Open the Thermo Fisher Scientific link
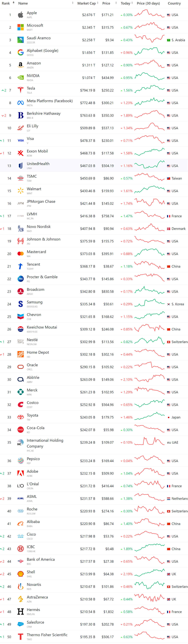 click(47, 635)
